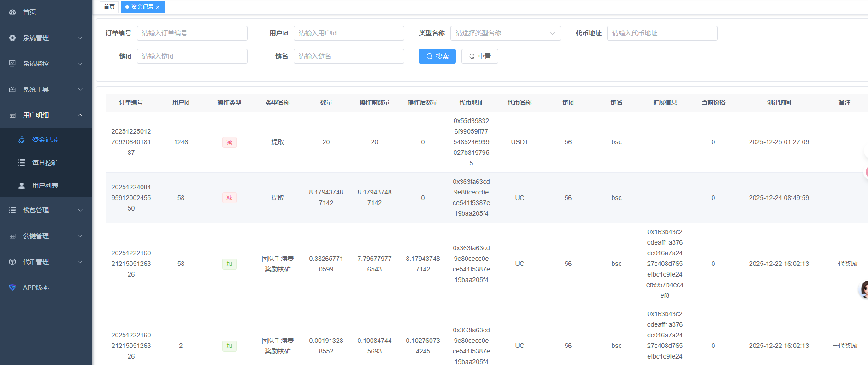Select the 链名 input box
This screenshot has height=365, width=868.
(348, 56)
